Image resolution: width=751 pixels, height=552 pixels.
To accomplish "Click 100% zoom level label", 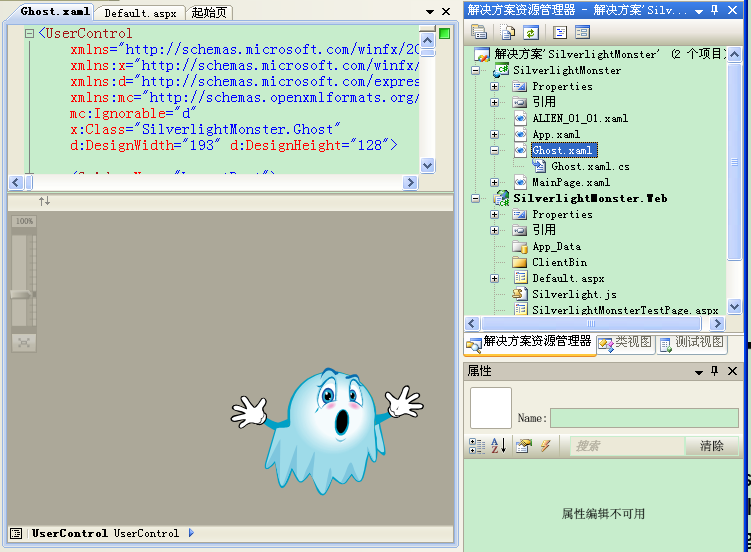I will click(24, 221).
